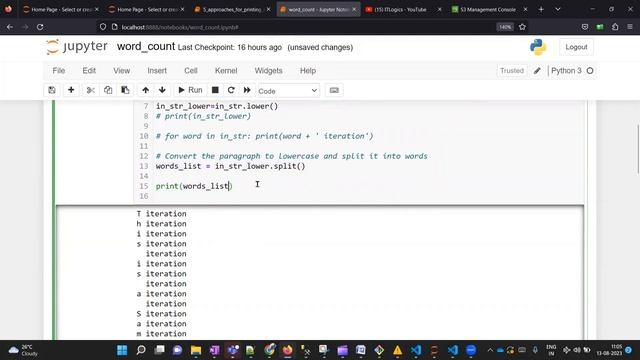This screenshot has width=640, height=360.
Task: Open Windows Start menu
Action: (122, 350)
